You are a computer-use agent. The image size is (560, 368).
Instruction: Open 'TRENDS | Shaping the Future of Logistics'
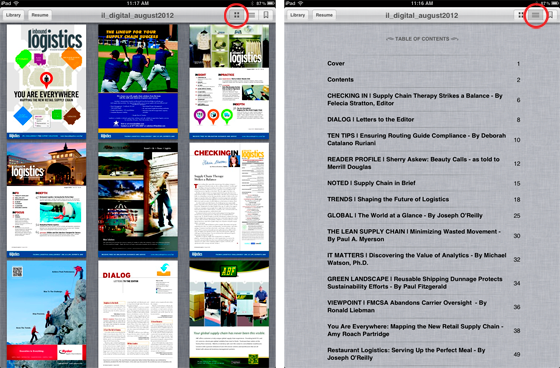click(x=423, y=199)
